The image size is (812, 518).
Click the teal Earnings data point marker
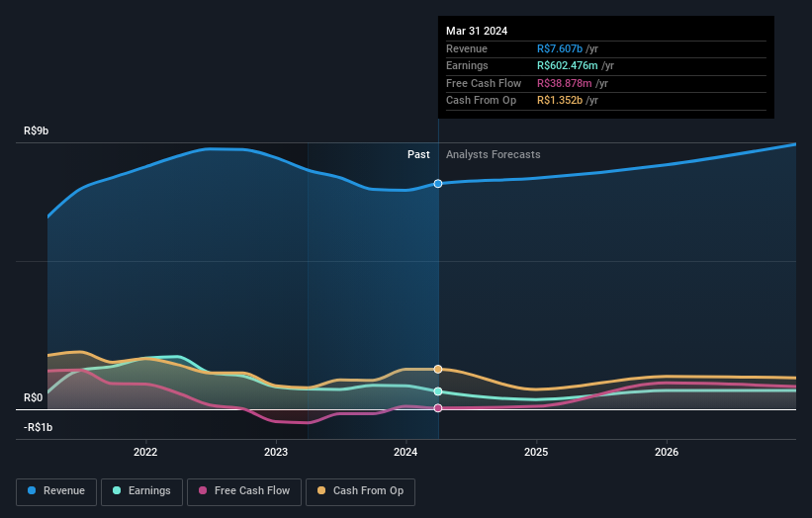(438, 391)
